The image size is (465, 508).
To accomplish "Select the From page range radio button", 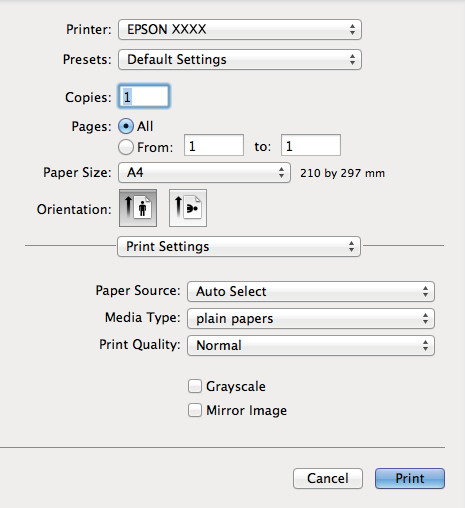I will 126,147.
